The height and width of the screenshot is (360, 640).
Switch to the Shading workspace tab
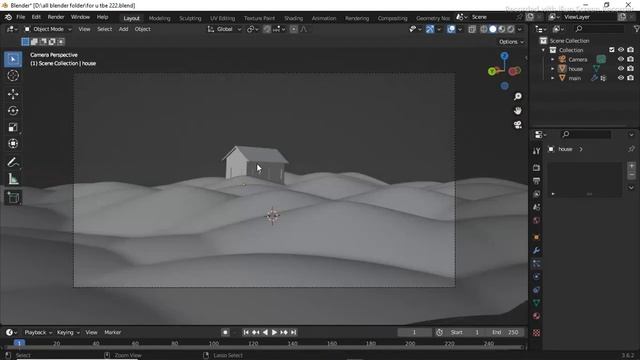(293, 18)
